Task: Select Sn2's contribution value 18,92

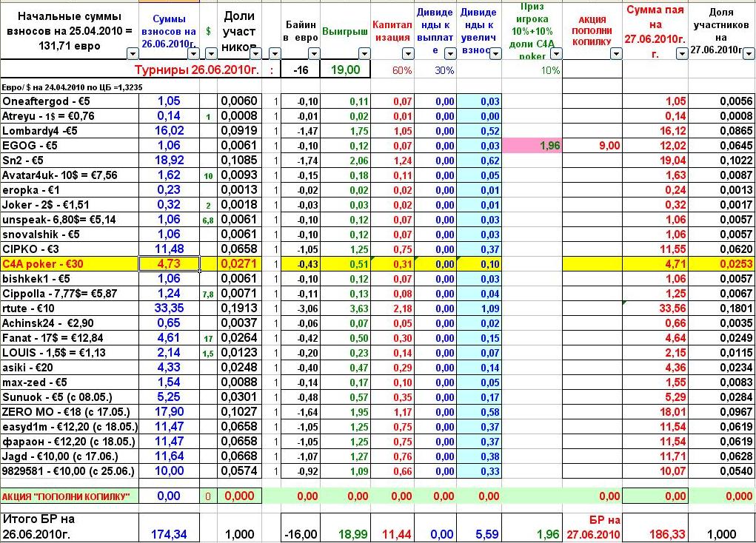Action: (170, 161)
